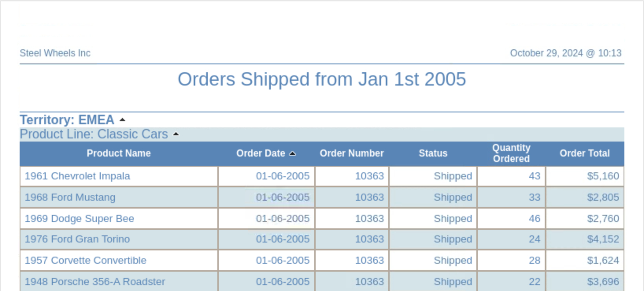The width and height of the screenshot is (644, 291).
Task: Click the Order Number column header
Action: pyautogui.click(x=352, y=153)
